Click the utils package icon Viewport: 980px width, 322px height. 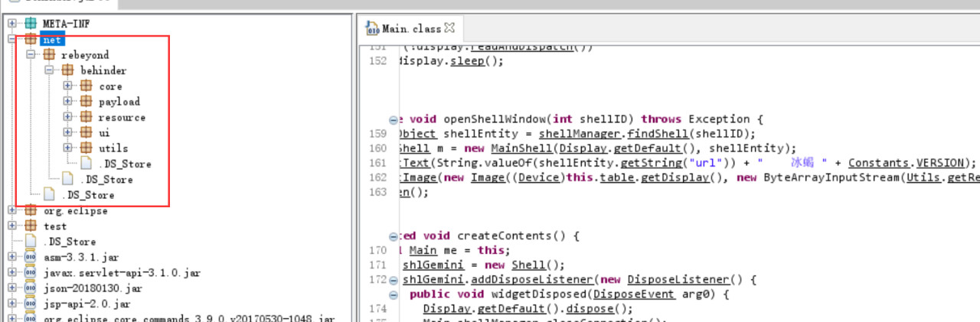pos(86,148)
